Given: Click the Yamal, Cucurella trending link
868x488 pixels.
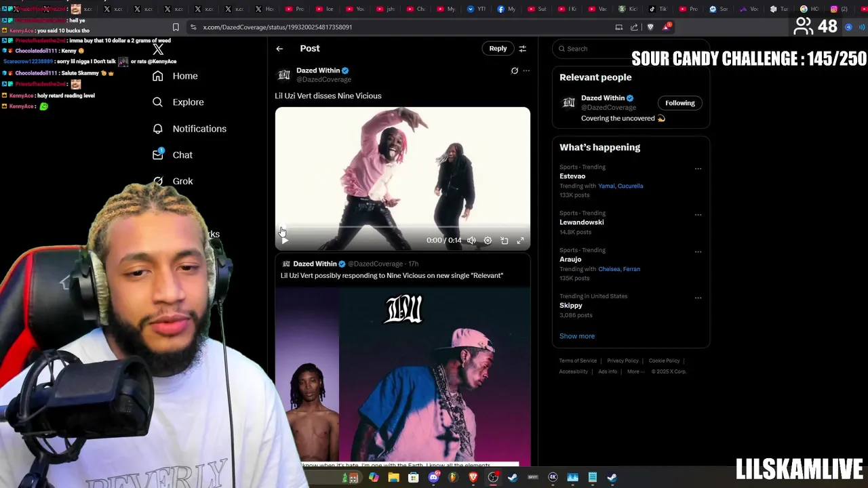Looking at the screenshot, I should pos(621,186).
